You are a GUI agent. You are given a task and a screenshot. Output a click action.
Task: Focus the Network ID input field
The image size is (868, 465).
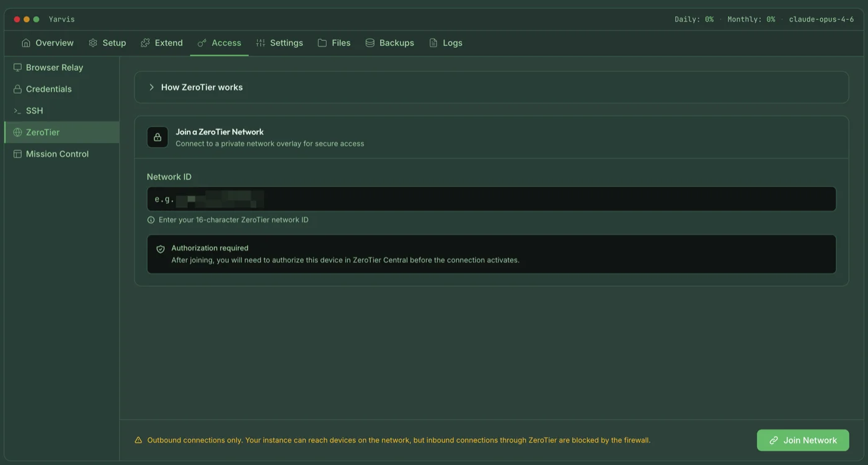[491, 199]
